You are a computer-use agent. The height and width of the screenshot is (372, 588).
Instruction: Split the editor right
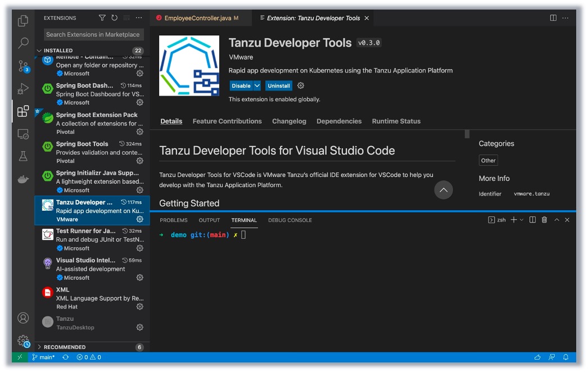[553, 18]
